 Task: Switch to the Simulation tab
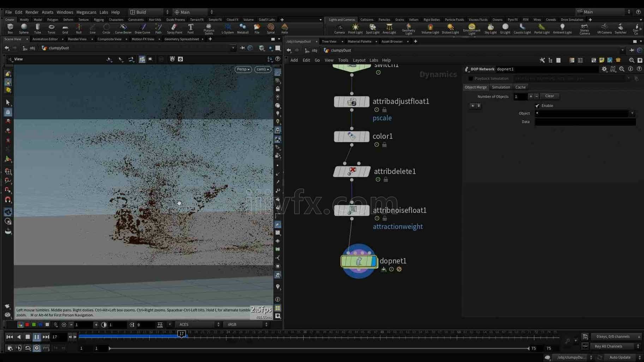501,87
